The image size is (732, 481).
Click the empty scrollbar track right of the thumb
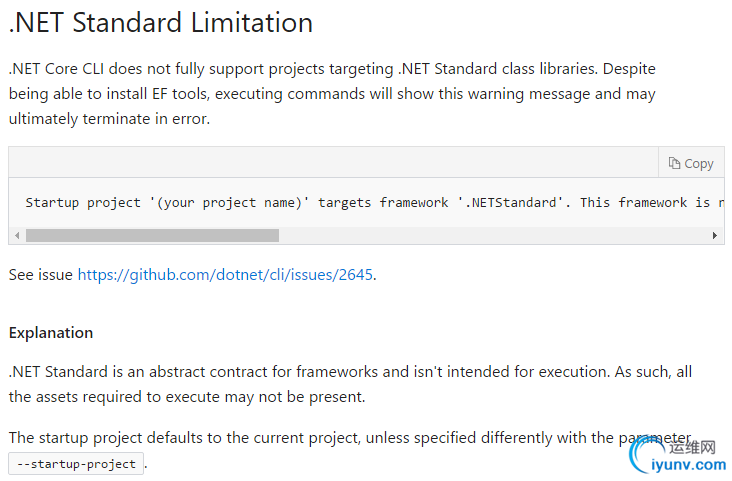click(490, 236)
